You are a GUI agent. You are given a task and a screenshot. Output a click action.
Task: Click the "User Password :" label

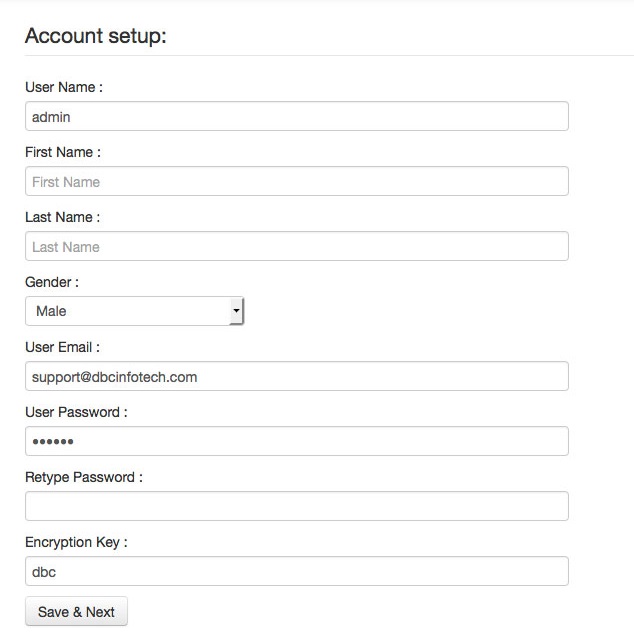click(76, 412)
